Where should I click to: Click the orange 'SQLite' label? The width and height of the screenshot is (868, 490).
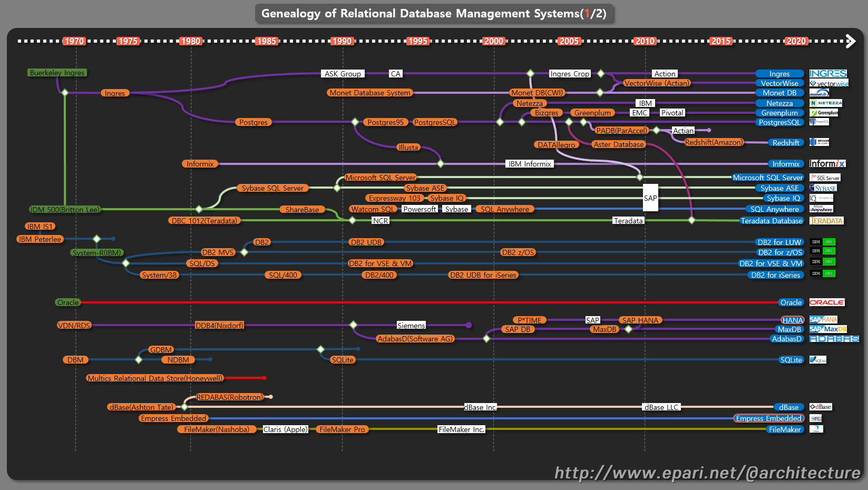pos(343,360)
